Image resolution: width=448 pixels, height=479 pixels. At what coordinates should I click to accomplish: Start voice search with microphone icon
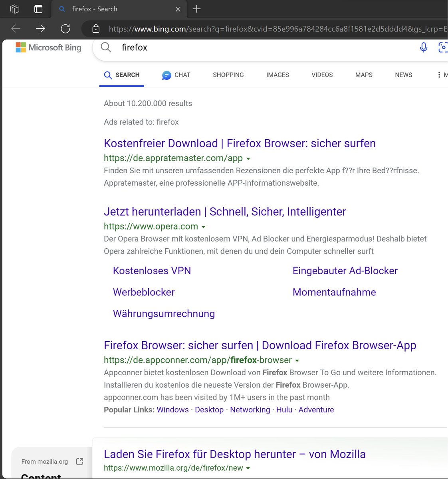tap(424, 48)
